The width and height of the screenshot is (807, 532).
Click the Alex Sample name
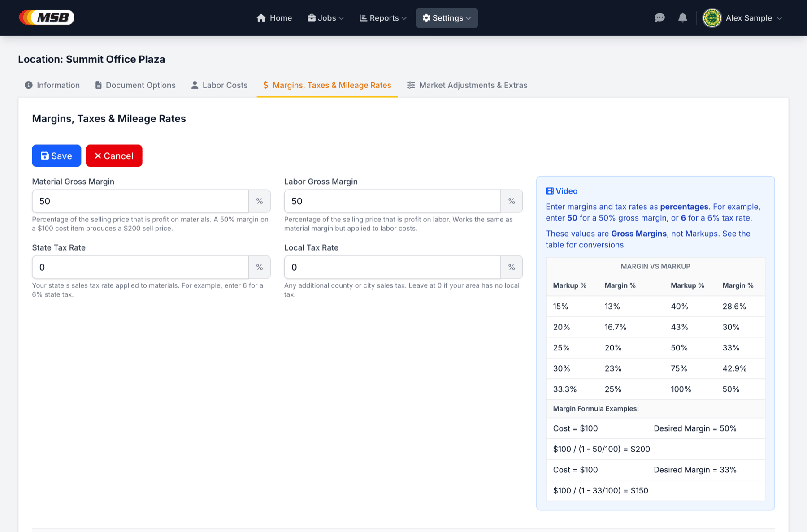coord(749,18)
